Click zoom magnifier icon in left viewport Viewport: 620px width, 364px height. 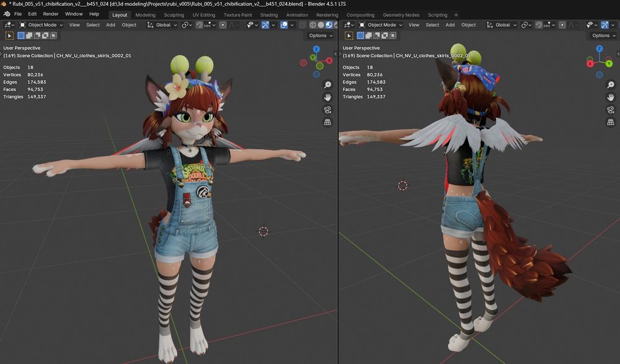pyautogui.click(x=328, y=85)
